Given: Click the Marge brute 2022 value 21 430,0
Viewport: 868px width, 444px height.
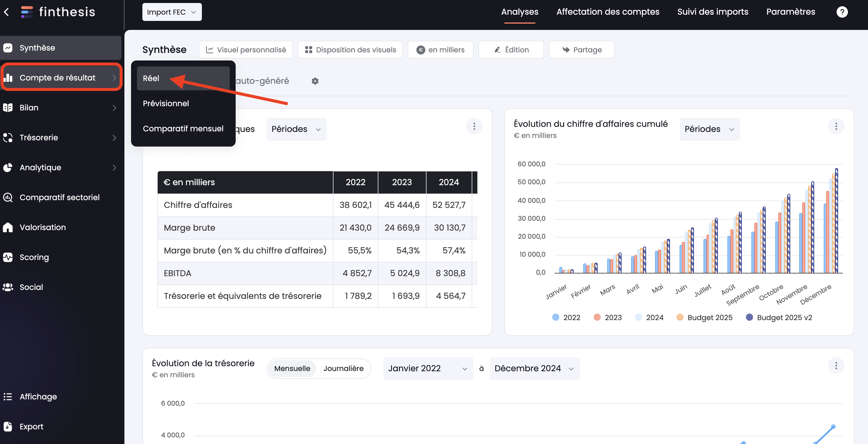Looking at the screenshot, I should (x=355, y=228).
